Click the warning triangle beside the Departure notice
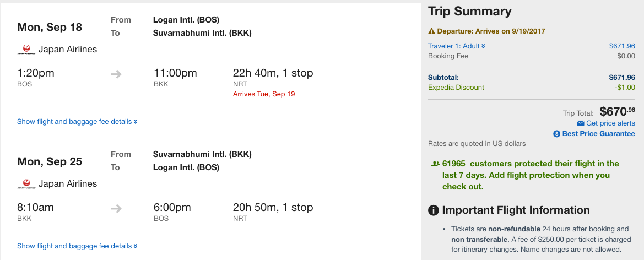 [x=432, y=31]
